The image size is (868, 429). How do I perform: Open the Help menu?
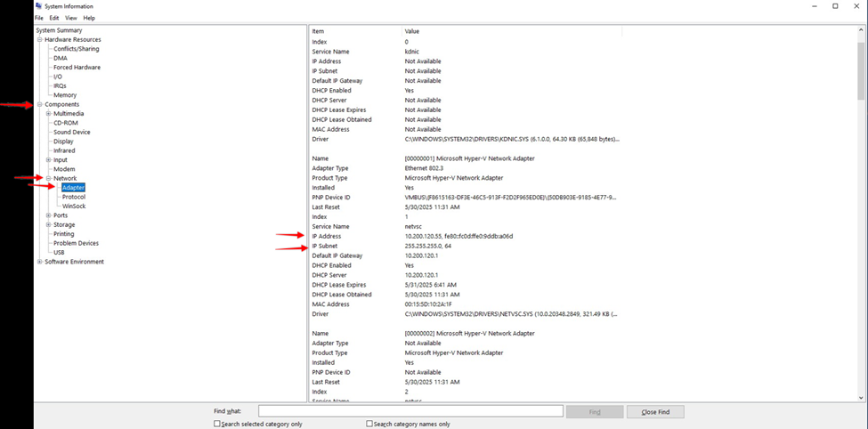[x=89, y=19]
